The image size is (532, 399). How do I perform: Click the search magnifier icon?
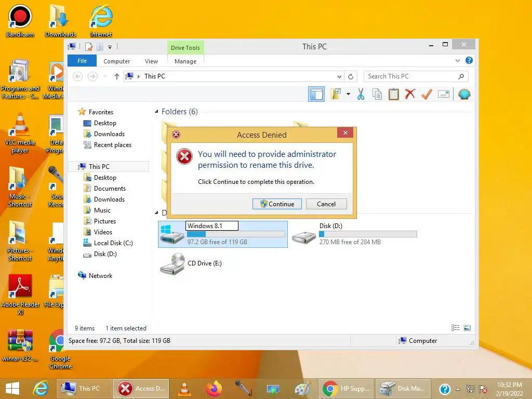[461, 76]
